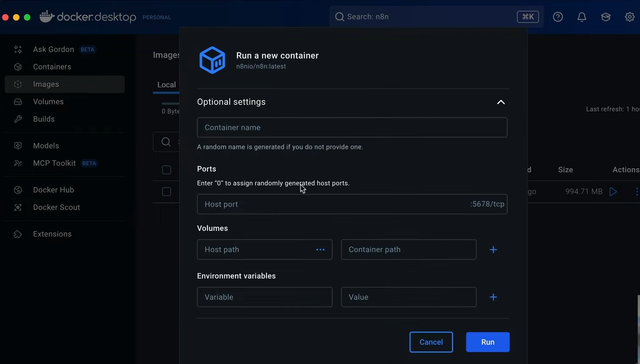Viewport: 640px width, 364px height.
Task: Click the Command-K shortcut badge in search
Action: 528,17
